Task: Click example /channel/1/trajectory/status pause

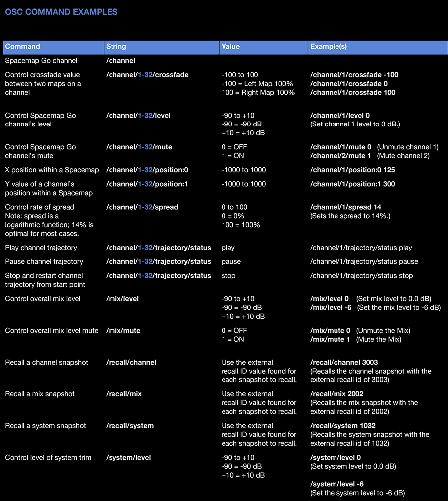Action: pyautogui.click(x=364, y=261)
